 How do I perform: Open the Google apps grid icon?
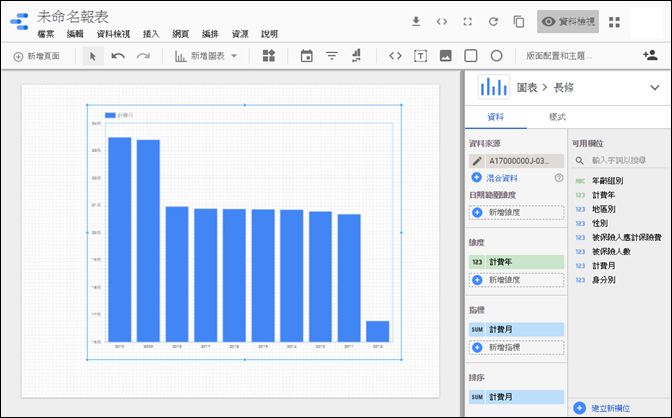(x=615, y=22)
